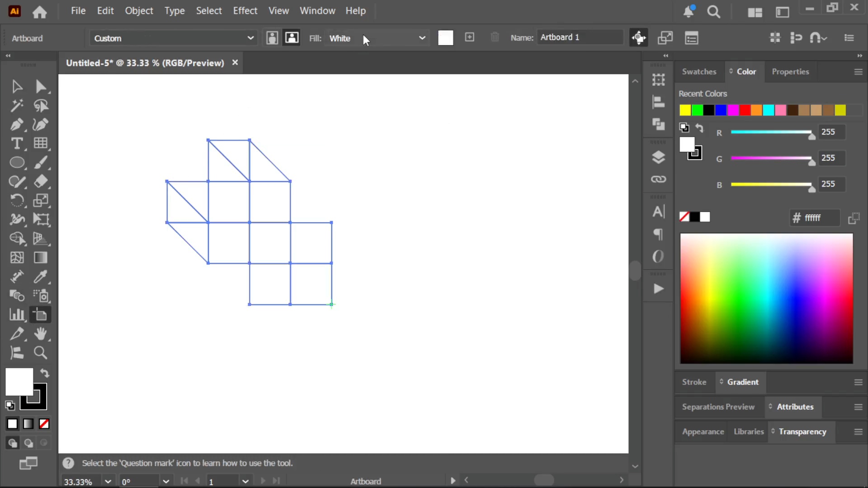
Task: Set artboard to landscape orientation
Action: 292,38
